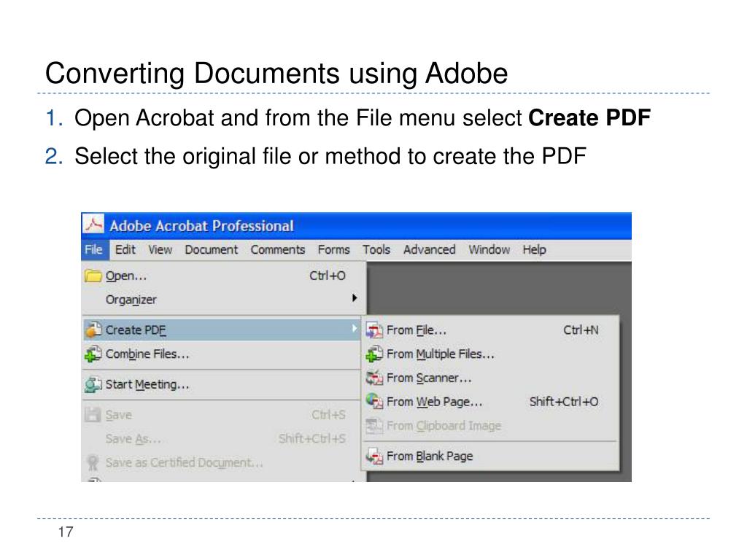Expand the Create PDF submenu arrow

[355, 329]
